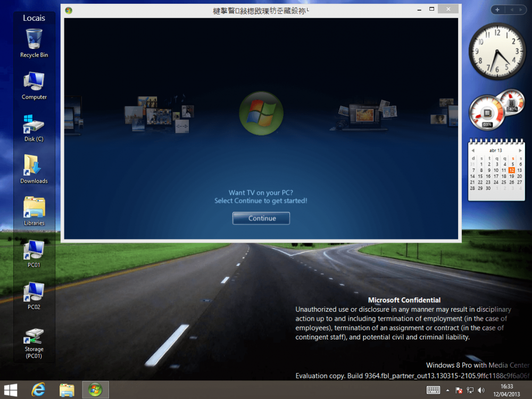Open the PC01 network shortcut
Image resolution: width=532 pixels, height=399 pixels.
click(x=34, y=253)
